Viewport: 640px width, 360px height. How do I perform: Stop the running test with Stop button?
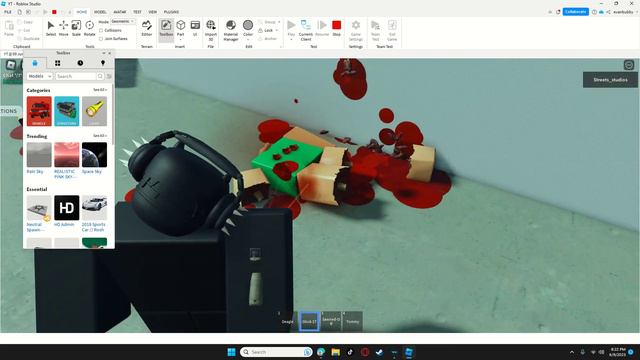337,28
